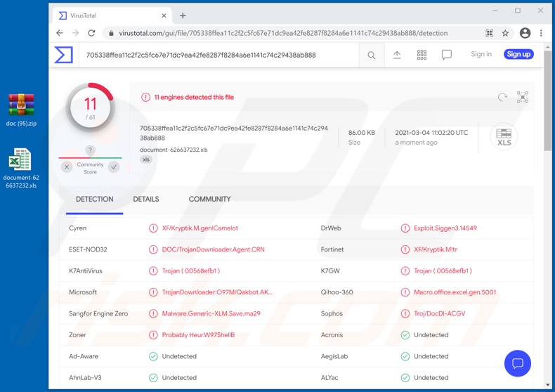
Task: Click DOC/TrojanDownloader.Agent.CRN result
Action: click(x=213, y=249)
